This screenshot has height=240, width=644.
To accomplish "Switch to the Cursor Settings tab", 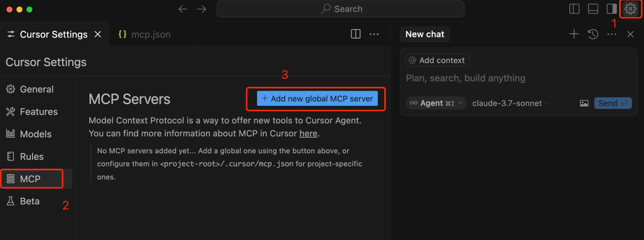I will coord(54,34).
